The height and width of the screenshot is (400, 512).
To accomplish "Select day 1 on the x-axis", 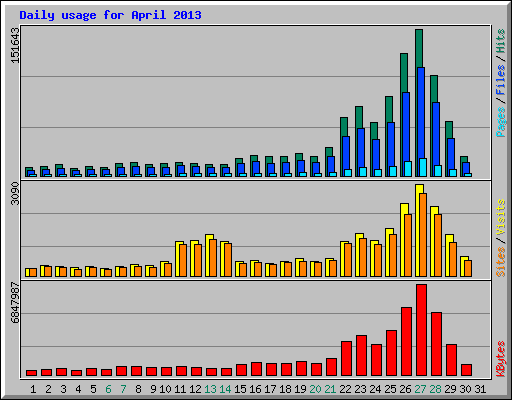I will point(33,389).
